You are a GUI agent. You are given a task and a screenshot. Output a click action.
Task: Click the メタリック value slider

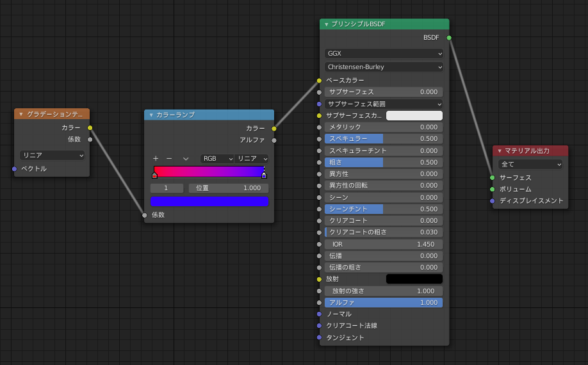pos(384,127)
